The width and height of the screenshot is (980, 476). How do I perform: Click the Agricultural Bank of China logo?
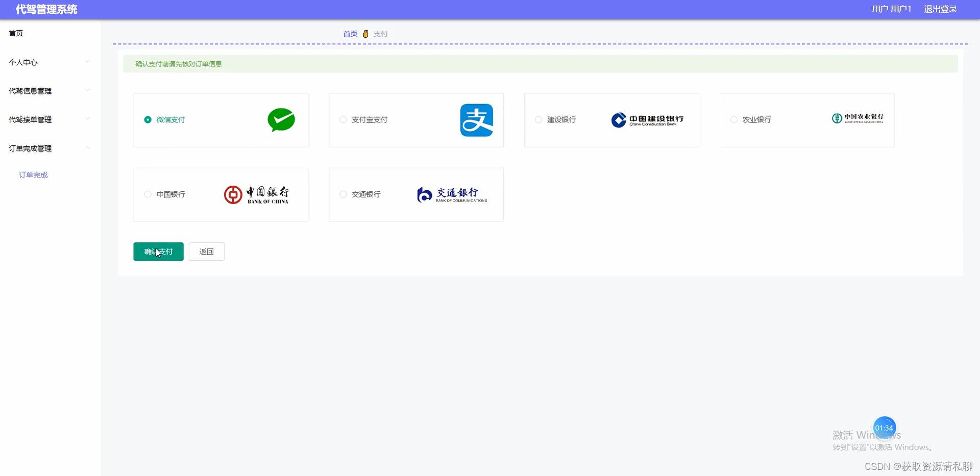[857, 118]
